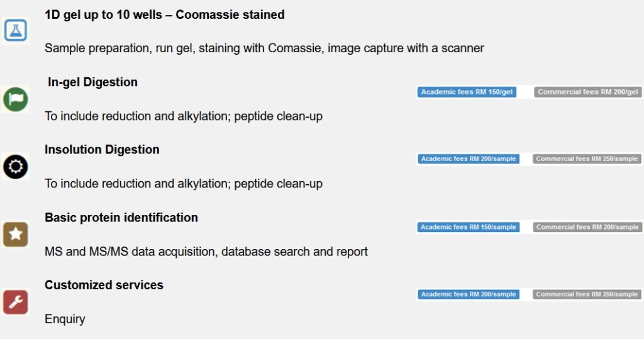Select the In-gel Digestion heading
Screen dimensions: 644x339
point(92,82)
